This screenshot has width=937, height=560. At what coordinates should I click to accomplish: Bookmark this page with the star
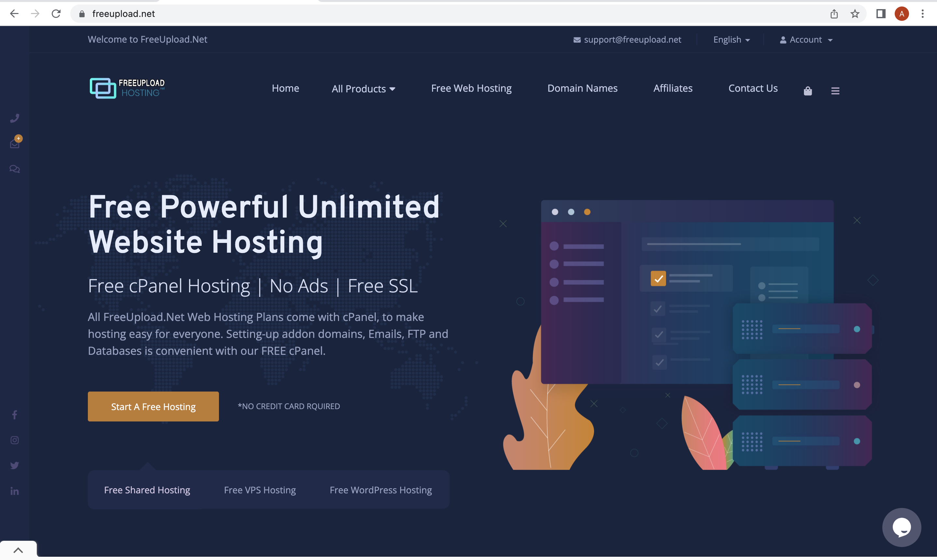point(855,14)
